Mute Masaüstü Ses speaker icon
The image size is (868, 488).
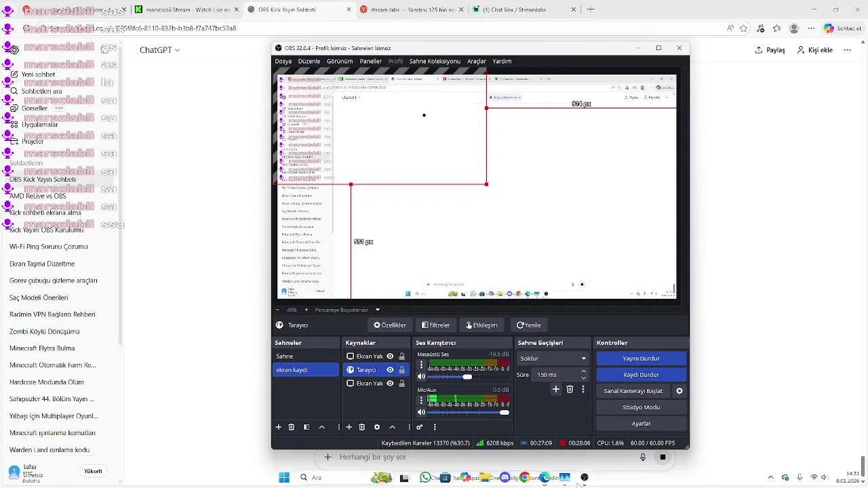pyautogui.click(x=421, y=377)
